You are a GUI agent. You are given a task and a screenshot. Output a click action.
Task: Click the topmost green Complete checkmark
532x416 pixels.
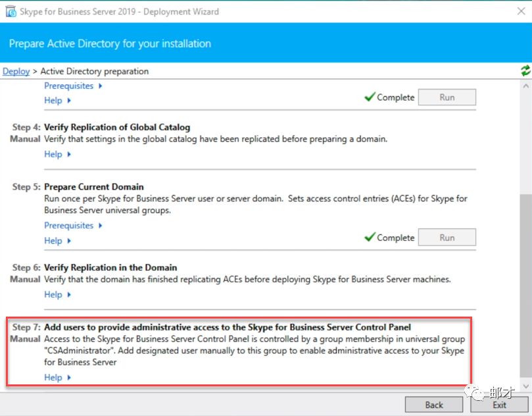coord(370,97)
